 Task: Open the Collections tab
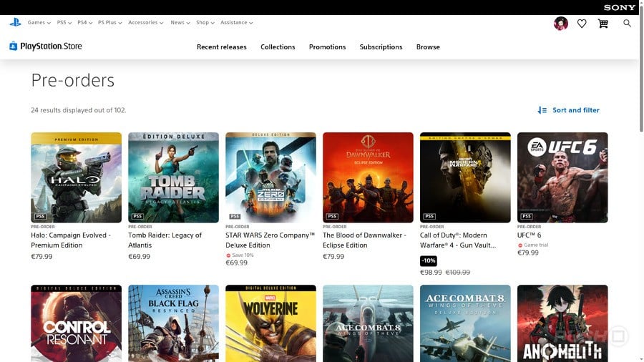coord(278,47)
